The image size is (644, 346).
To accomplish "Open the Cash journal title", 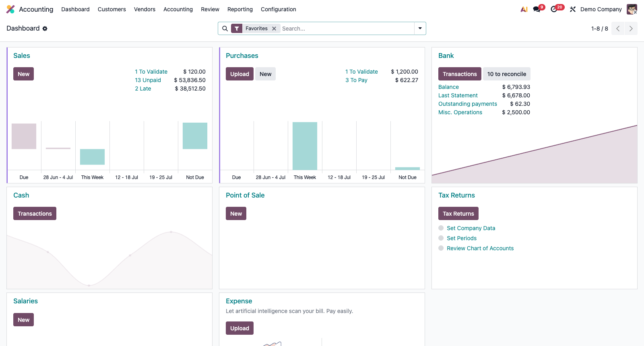I will (x=21, y=195).
